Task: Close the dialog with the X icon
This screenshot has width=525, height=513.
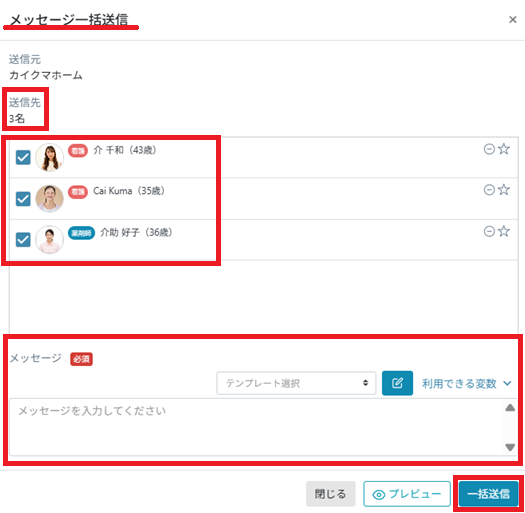Action: (x=513, y=20)
